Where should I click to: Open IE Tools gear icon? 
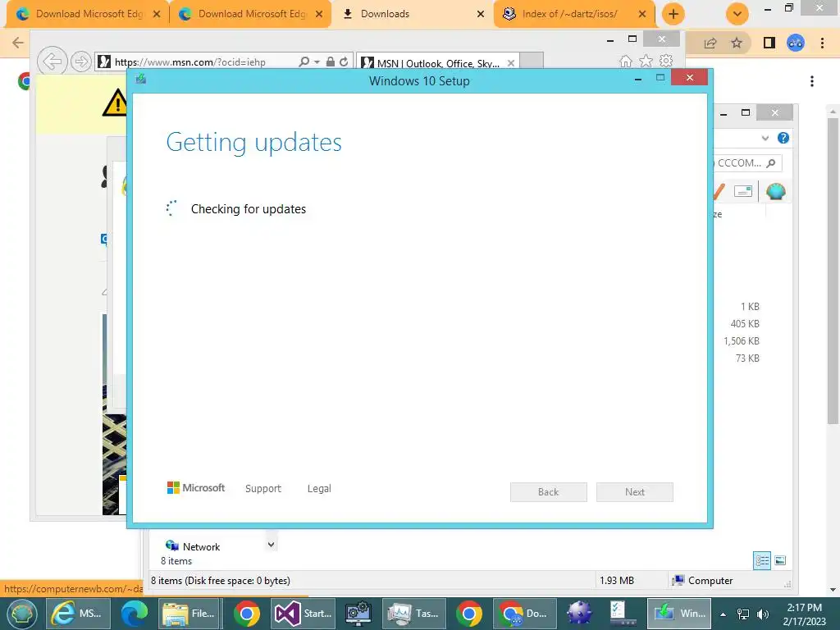tap(666, 61)
